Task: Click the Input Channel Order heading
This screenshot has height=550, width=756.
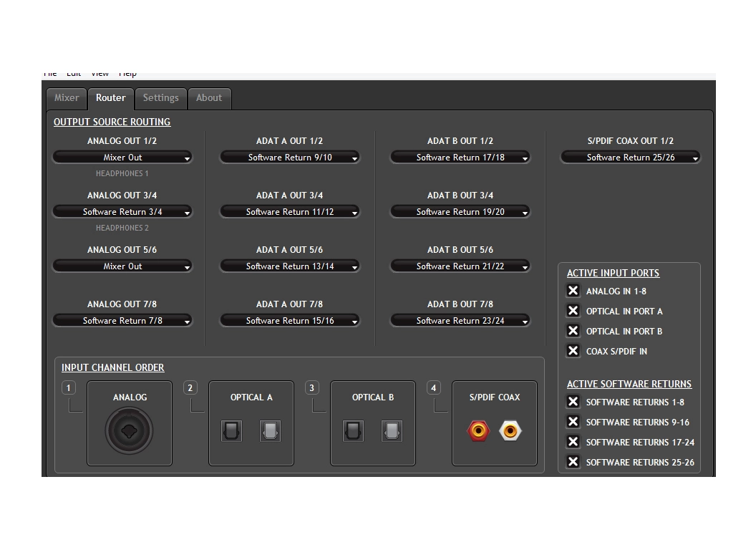Action: coord(113,367)
